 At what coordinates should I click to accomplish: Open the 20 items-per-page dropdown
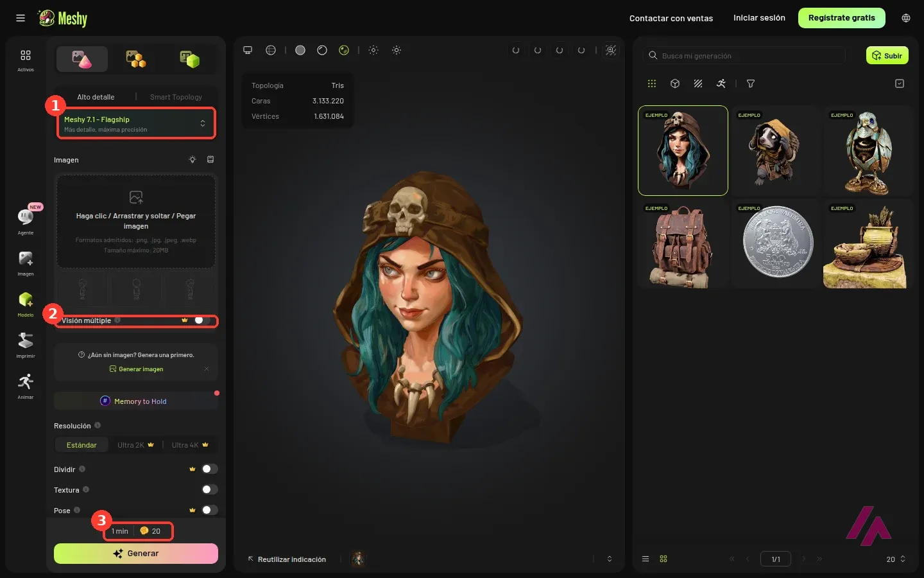pos(896,559)
